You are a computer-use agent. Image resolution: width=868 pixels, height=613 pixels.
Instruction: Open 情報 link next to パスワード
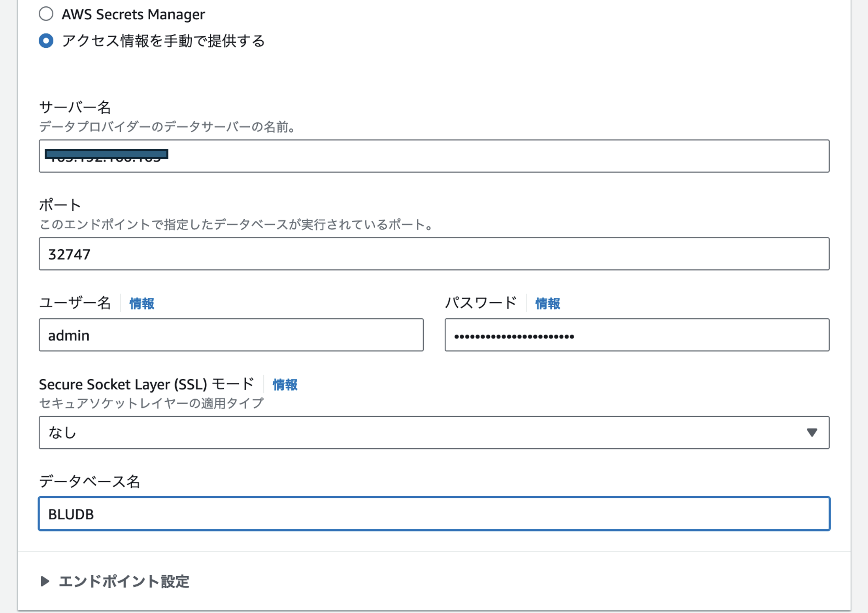(x=547, y=303)
